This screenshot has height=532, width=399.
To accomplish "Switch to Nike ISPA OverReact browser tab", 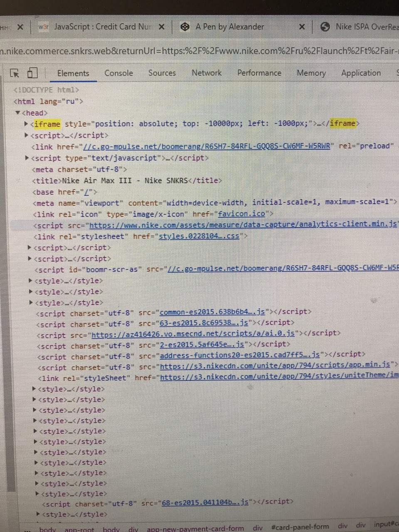I will coord(367,27).
